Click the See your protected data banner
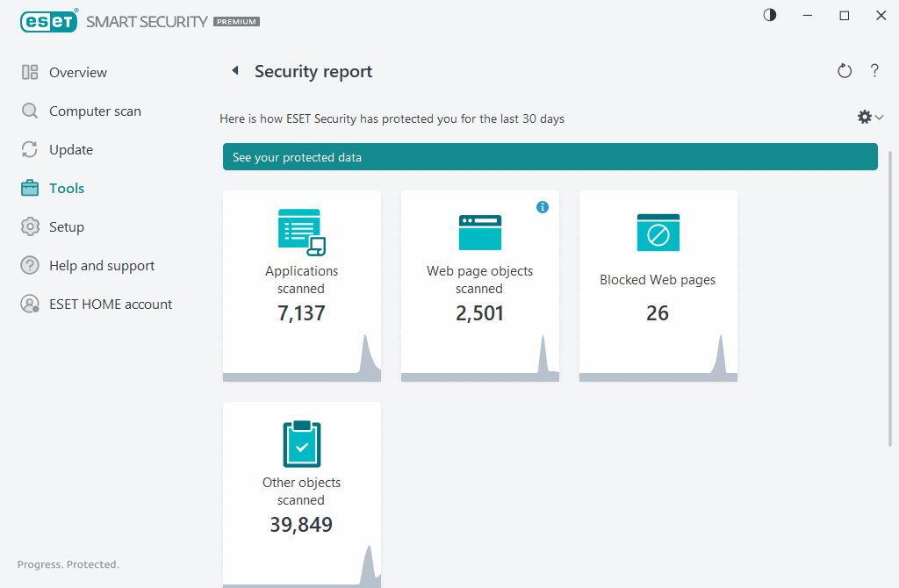 click(550, 157)
